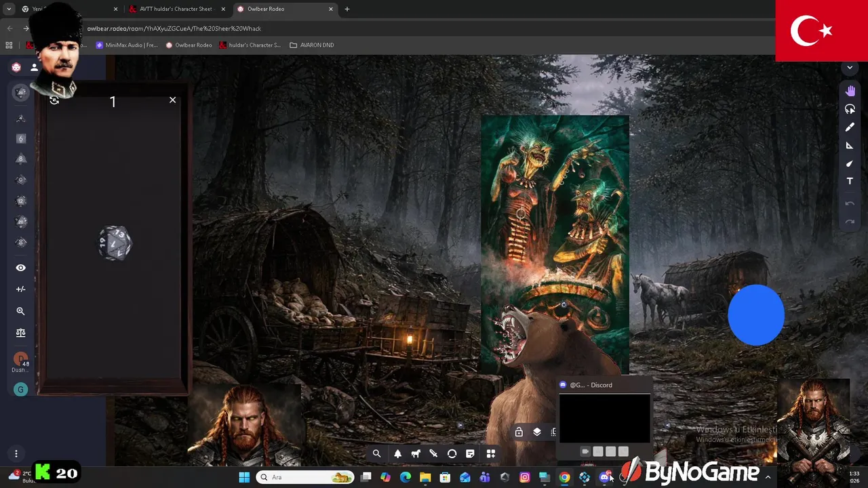Open the three-dot more menu bottom-left
868x488 pixels.
(x=16, y=453)
